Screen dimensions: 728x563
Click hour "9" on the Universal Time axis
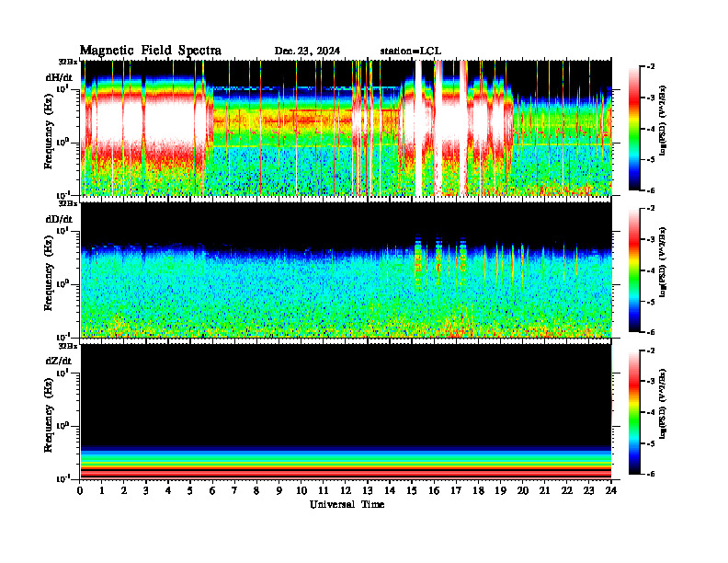point(279,491)
